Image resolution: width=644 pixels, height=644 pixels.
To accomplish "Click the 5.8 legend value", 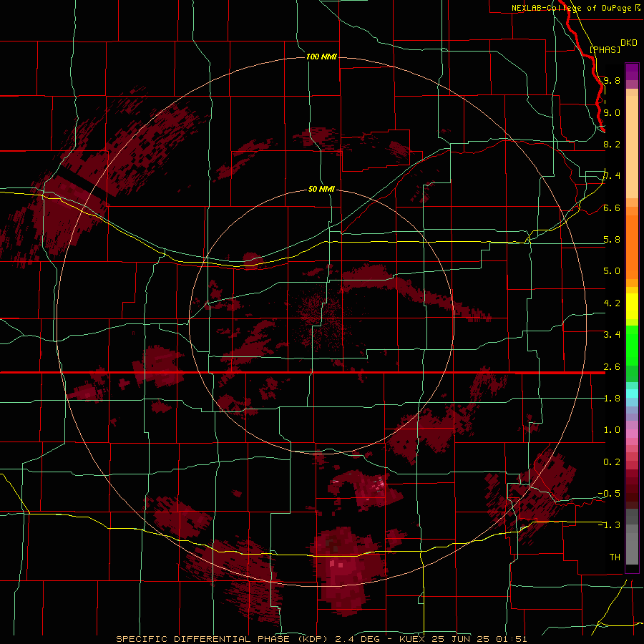I will click(x=612, y=240).
